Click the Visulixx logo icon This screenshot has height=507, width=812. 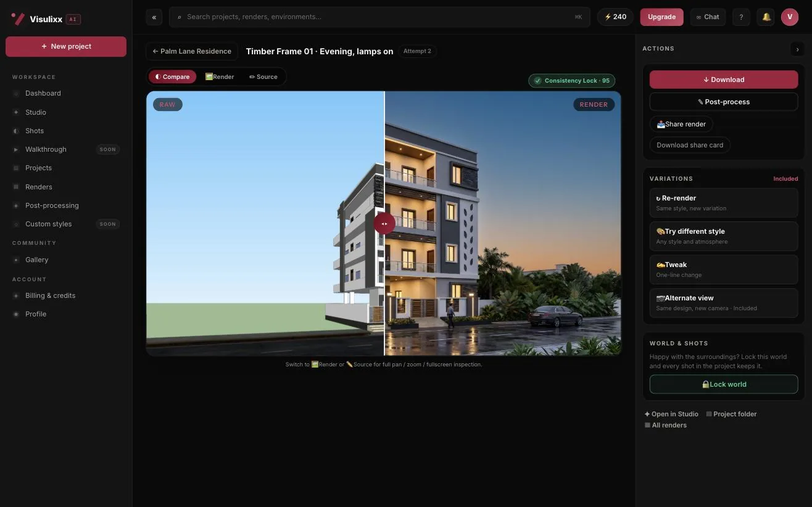[19, 19]
